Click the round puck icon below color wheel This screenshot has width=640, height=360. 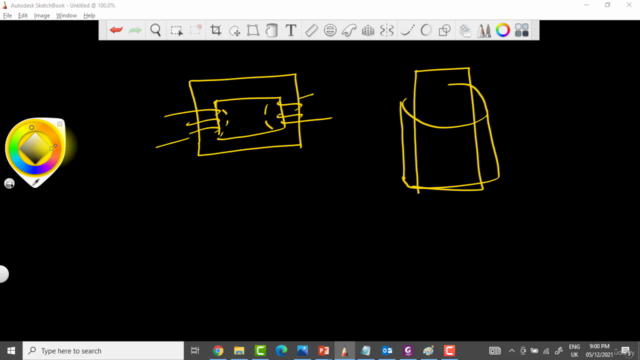tap(9, 184)
